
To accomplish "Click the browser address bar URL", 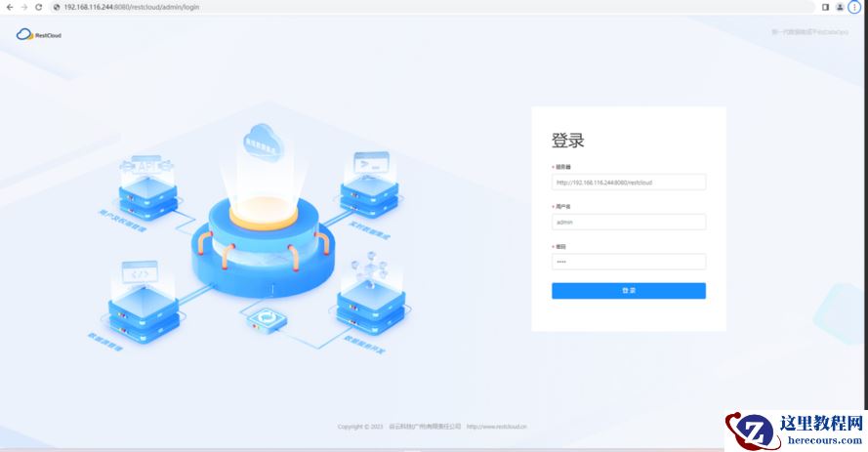I will (x=131, y=7).
